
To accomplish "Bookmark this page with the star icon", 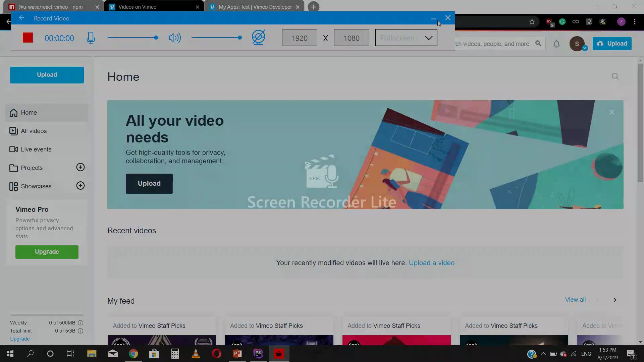I will [x=532, y=22].
